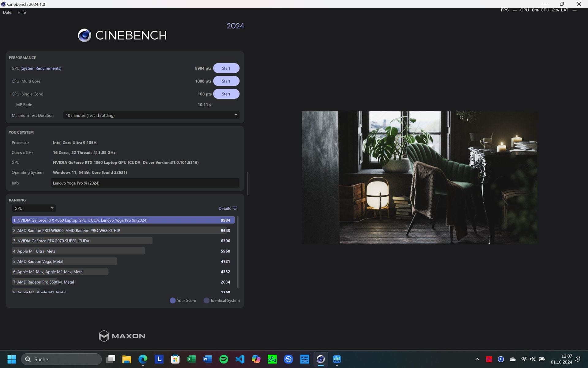Open the Datei menu
This screenshot has height=368, width=588.
coord(8,12)
